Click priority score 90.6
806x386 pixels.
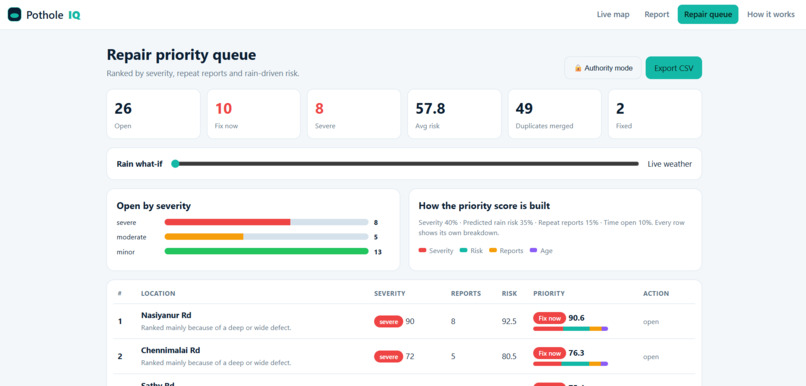pyautogui.click(x=576, y=318)
